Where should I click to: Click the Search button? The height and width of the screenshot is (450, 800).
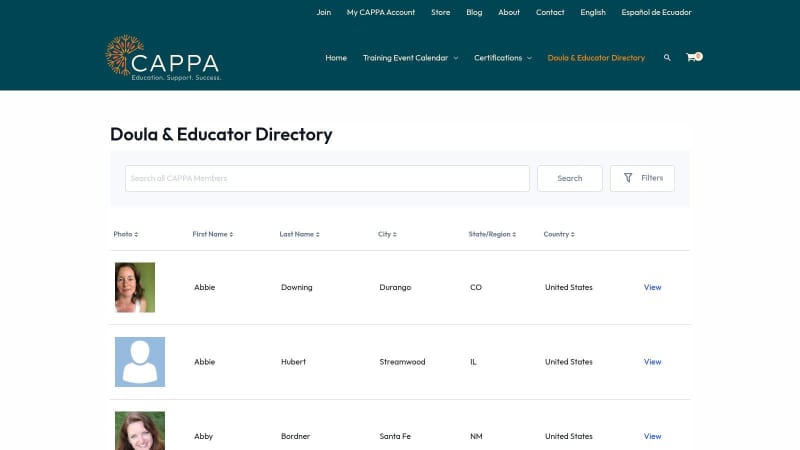click(569, 179)
